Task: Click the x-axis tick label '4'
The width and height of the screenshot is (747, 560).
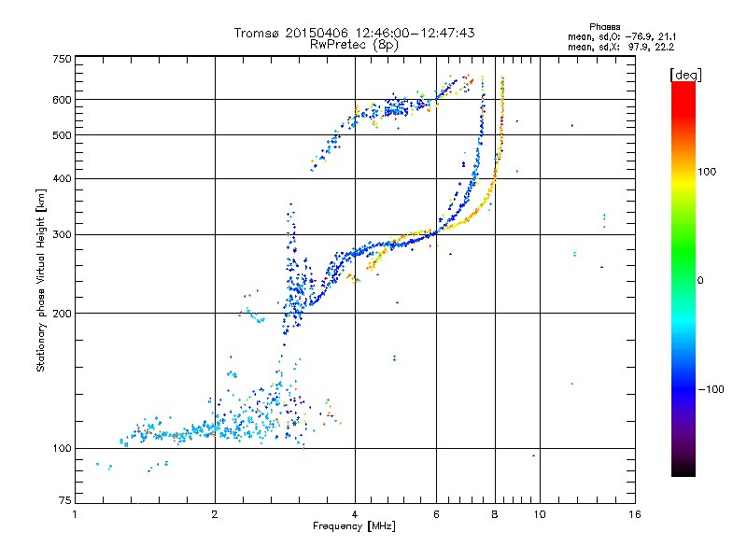Action: (355, 514)
